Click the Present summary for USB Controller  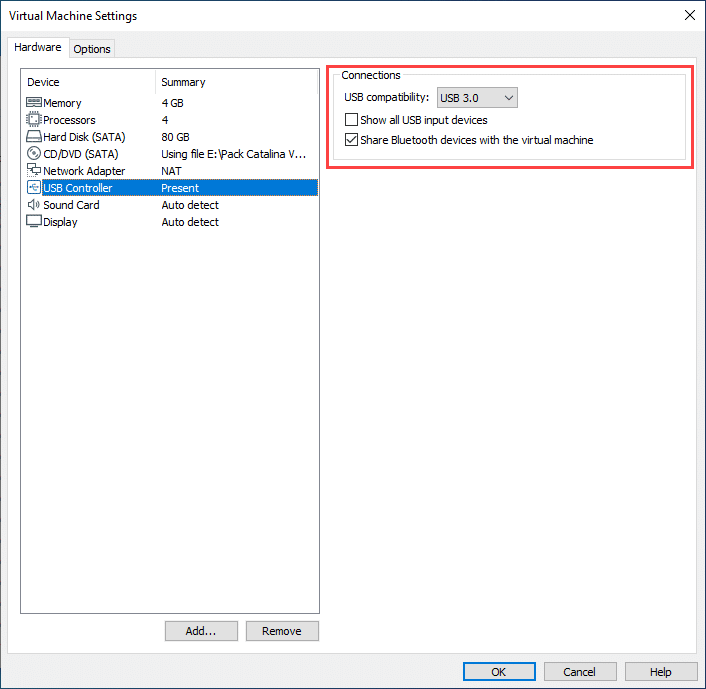click(x=180, y=188)
